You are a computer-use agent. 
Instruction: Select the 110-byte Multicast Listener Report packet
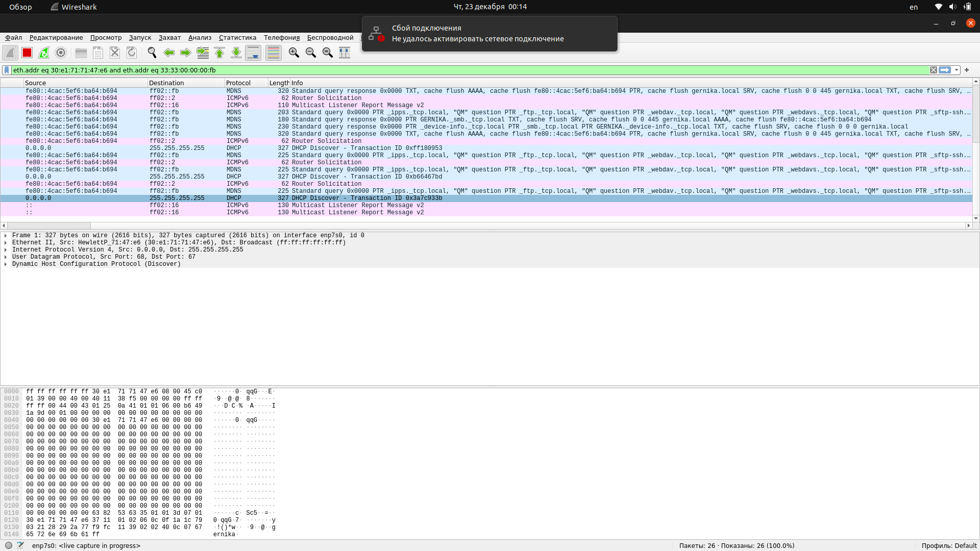(x=486, y=105)
